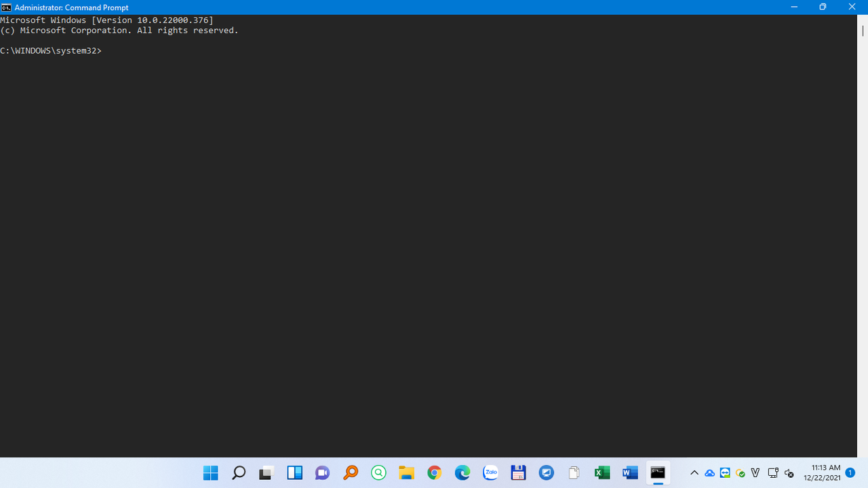Open File Explorer from the taskbar
This screenshot has height=488, width=868.
[x=406, y=472]
